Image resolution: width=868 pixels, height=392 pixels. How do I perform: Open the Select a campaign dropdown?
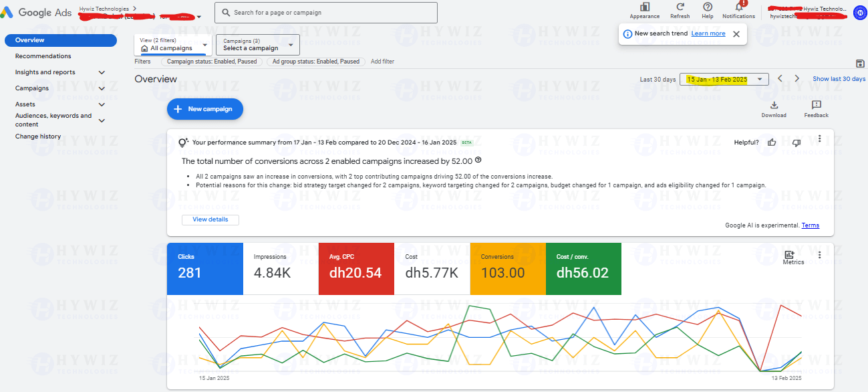pos(258,45)
